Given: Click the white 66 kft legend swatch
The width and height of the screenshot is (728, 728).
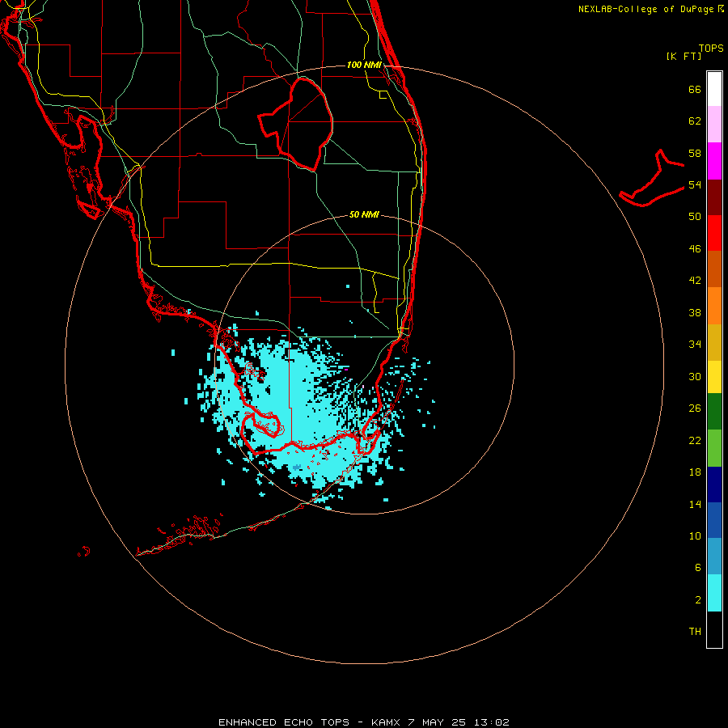Looking at the screenshot, I should point(714,89).
